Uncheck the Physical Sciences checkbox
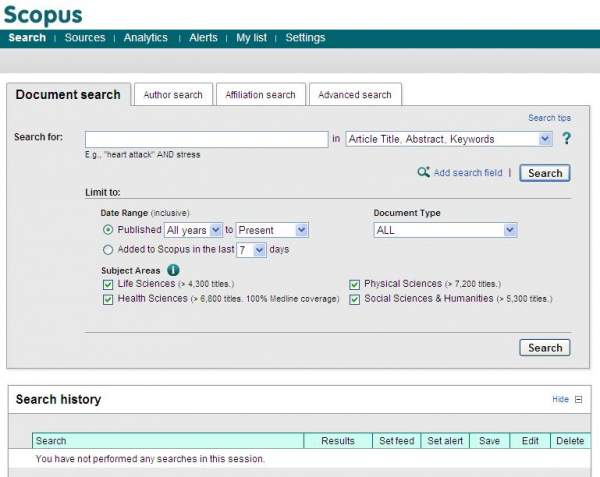 pos(354,284)
